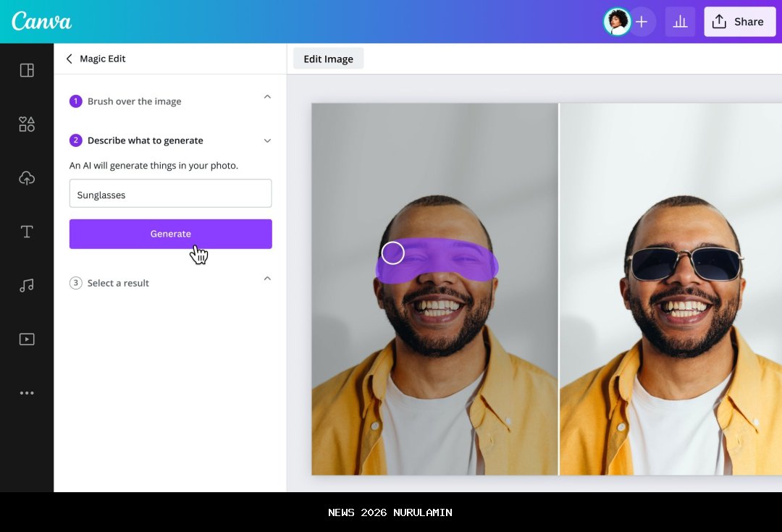Collapse the Brush over the image step
This screenshot has height=532, width=782.
268,96
